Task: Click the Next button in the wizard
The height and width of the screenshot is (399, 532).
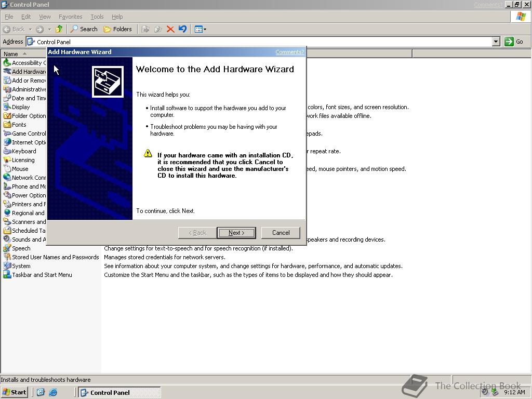Action: point(236,233)
